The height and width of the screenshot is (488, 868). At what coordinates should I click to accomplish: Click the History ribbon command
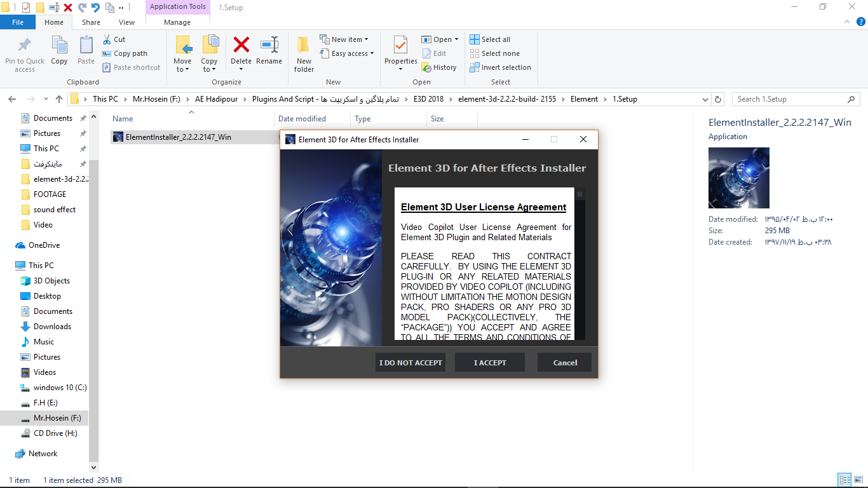439,67
